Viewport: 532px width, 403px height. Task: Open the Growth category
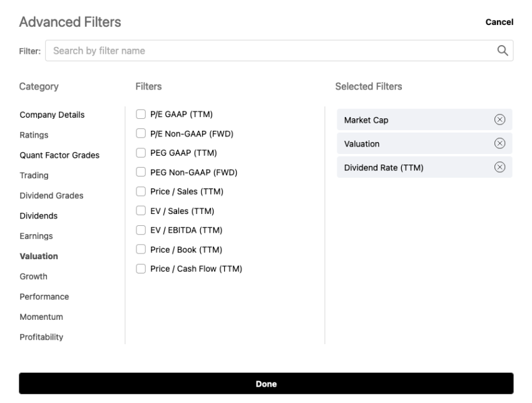pyautogui.click(x=33, y=277)
